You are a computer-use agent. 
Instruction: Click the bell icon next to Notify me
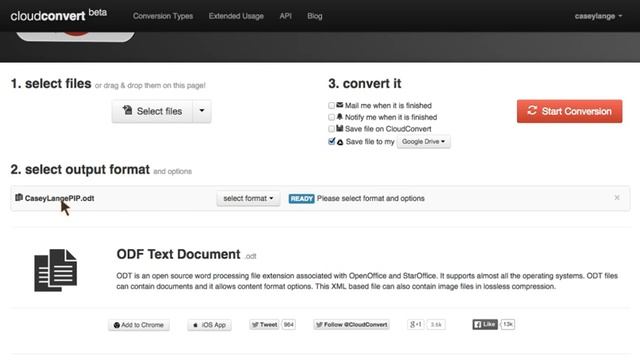tap(340, 117)
